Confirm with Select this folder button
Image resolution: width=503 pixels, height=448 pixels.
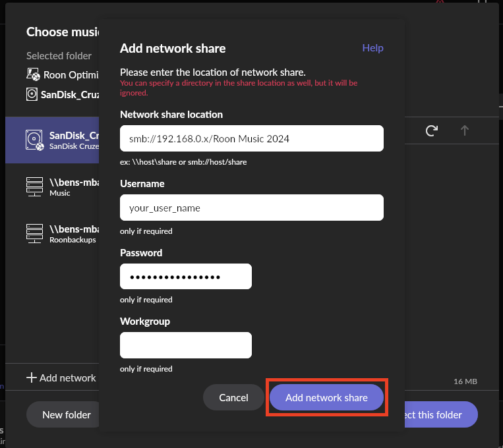click(441, 414)
